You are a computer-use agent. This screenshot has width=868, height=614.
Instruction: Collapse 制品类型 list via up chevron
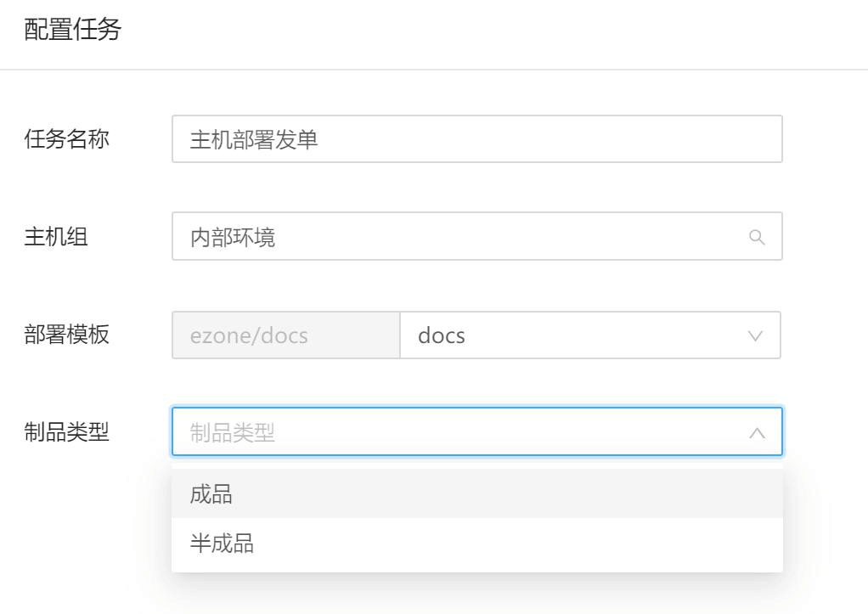click(756, 433)
